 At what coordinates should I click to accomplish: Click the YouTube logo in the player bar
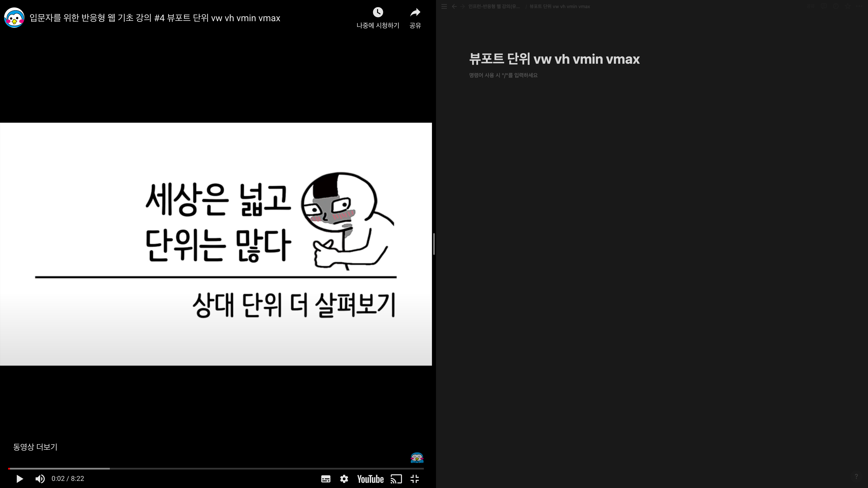(370, 479)
